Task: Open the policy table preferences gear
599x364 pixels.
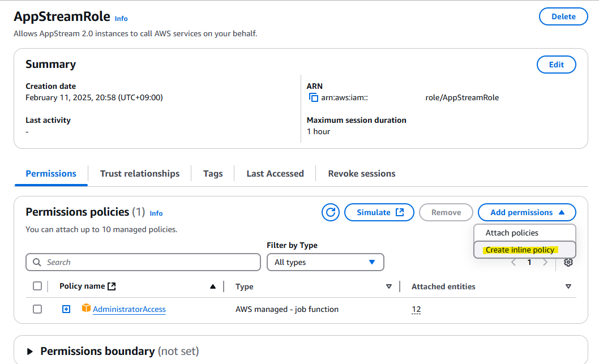Action: [x=568, y=262]
